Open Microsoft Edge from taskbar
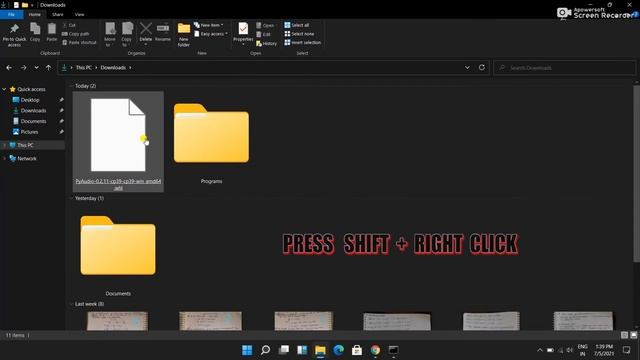 tap(338, 350)
